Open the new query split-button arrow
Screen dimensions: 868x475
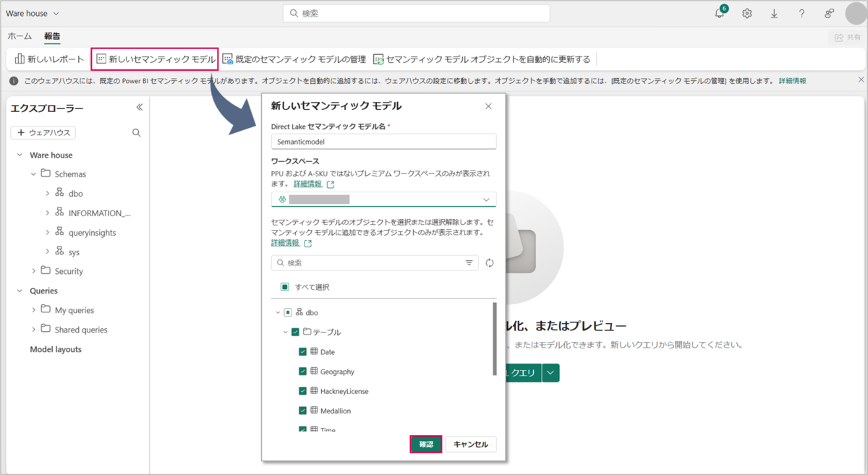point(550,373)
